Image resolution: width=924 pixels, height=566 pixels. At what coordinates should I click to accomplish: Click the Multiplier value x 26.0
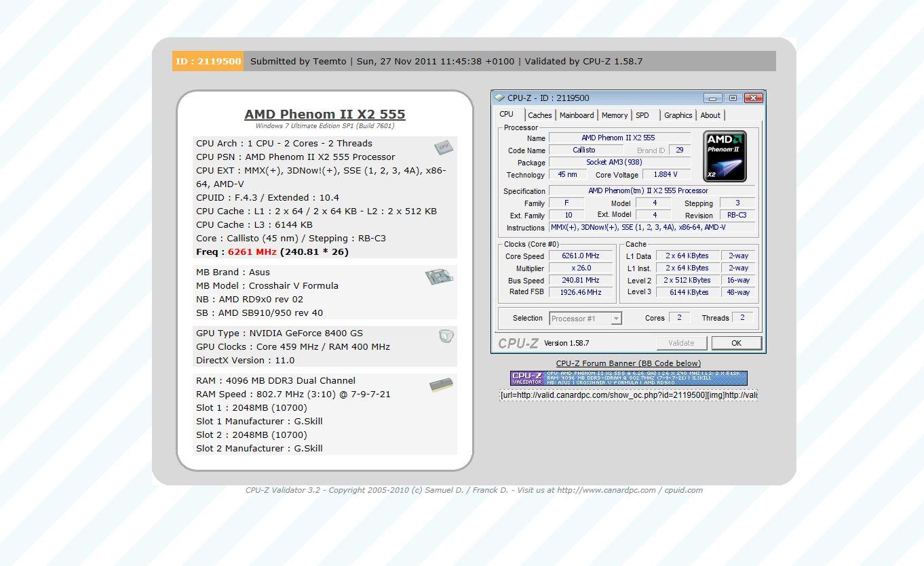tap(581, 268)
